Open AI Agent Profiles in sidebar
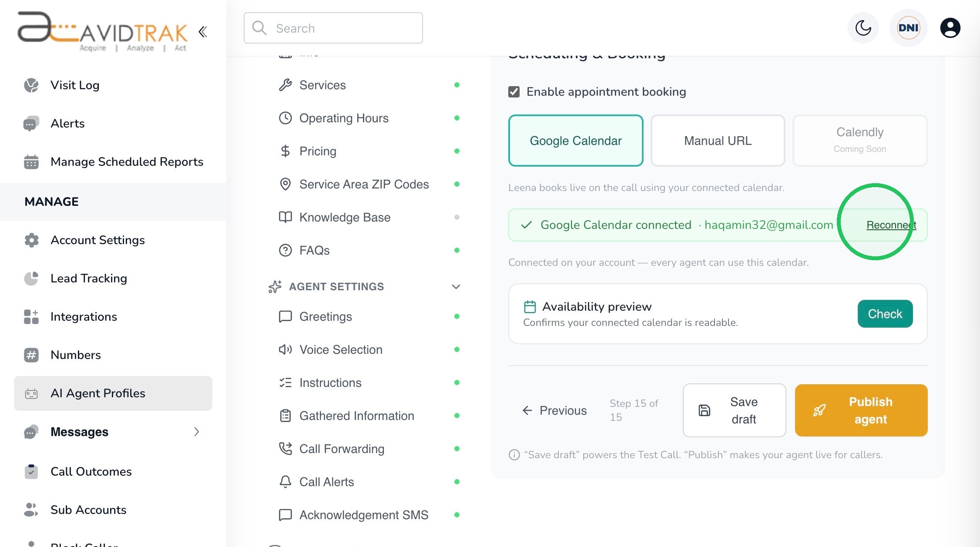This screenshot has height=547, width=980. [x=113, y=393]
